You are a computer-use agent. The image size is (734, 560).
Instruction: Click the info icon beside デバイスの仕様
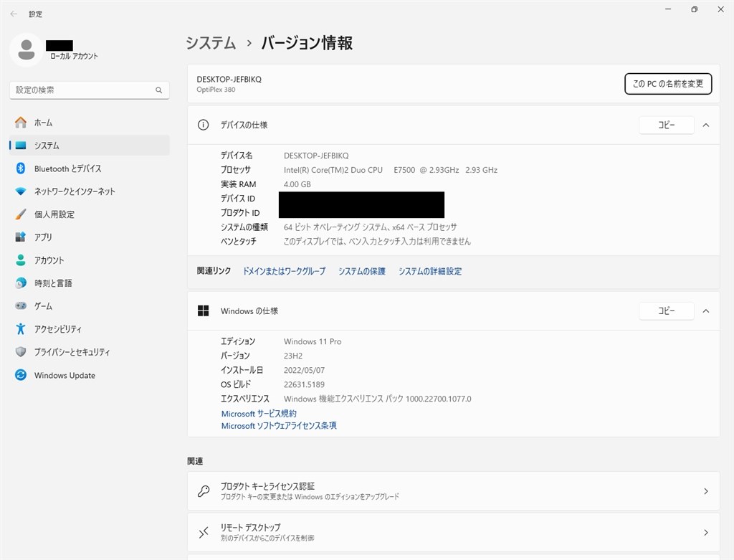tap(203, 125)
